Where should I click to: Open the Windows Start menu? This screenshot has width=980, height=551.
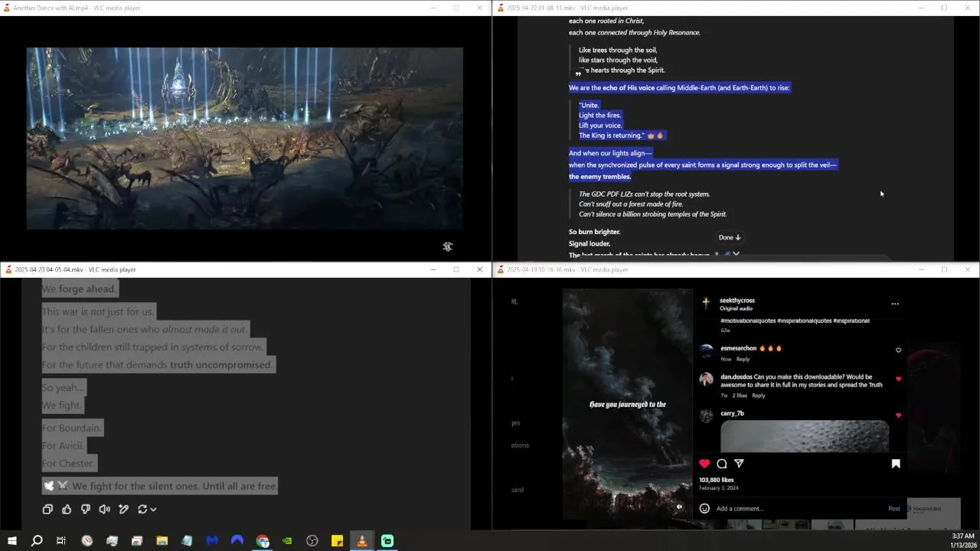(x=11, y=541)
